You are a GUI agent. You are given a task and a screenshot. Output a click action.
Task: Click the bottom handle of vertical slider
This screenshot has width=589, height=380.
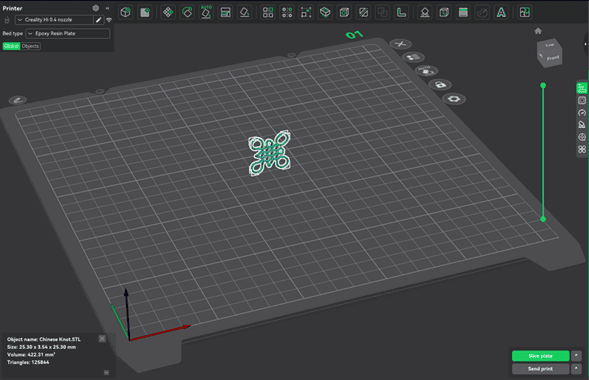click(x=543, y=219)
